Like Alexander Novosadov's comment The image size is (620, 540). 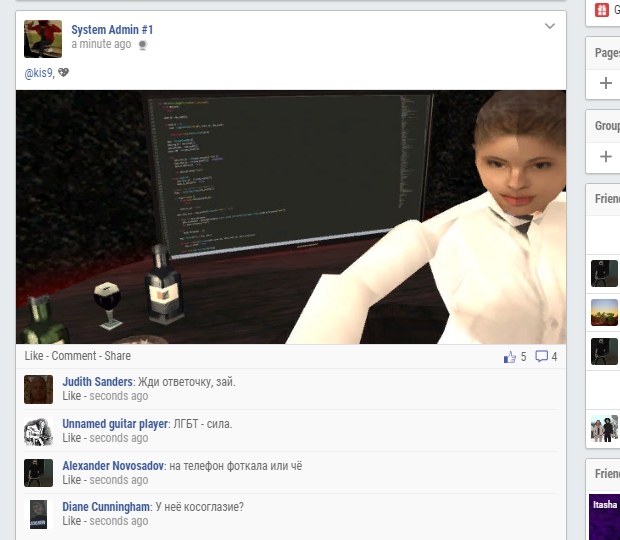pos(71,480)
